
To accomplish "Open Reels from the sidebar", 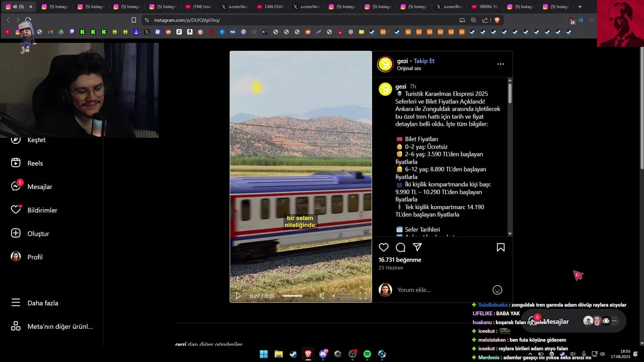I will 27,163.
